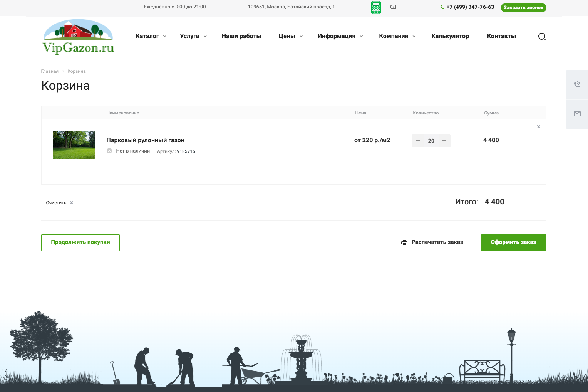Click the YouTube video icon in header
Viewport: 588px width, 392px height.
coord(393,7)
